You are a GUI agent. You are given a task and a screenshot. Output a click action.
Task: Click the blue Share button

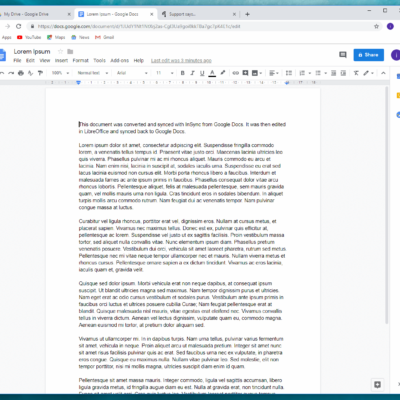tap(368, 55)
